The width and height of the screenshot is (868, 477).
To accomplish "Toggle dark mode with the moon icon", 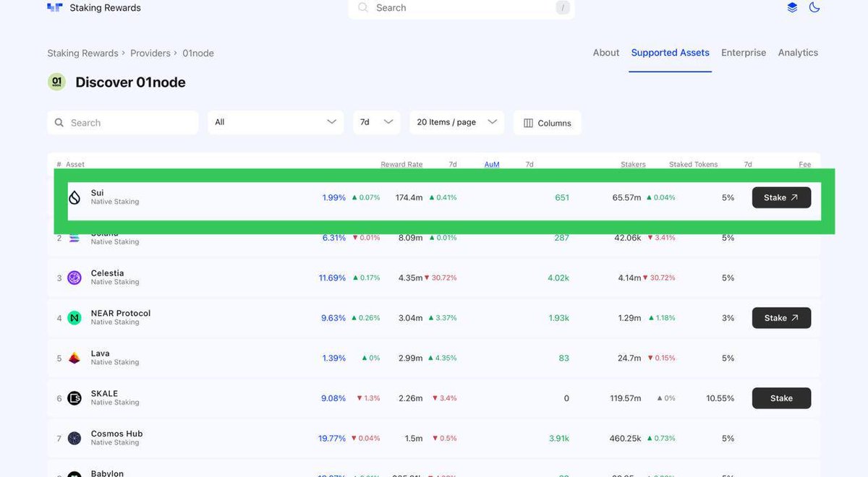I will coord(814,7).
